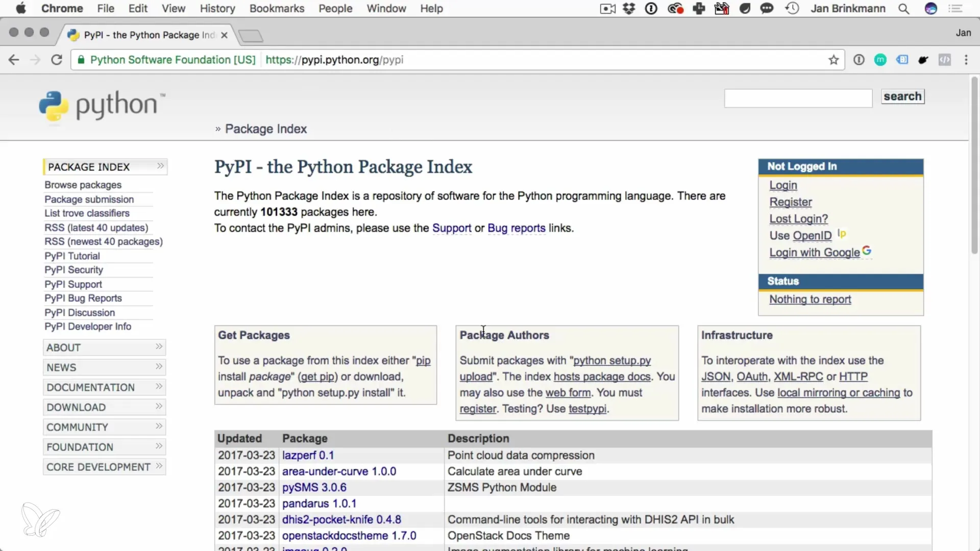The image size is (980, 551).
Task: Open the File menu
Action: click(106, 9)
